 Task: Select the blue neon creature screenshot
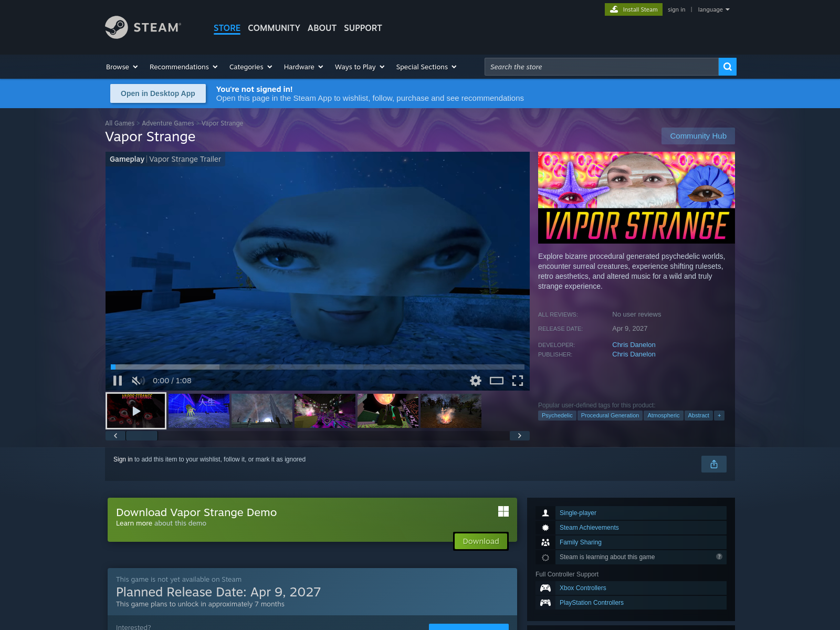point(199,411)
